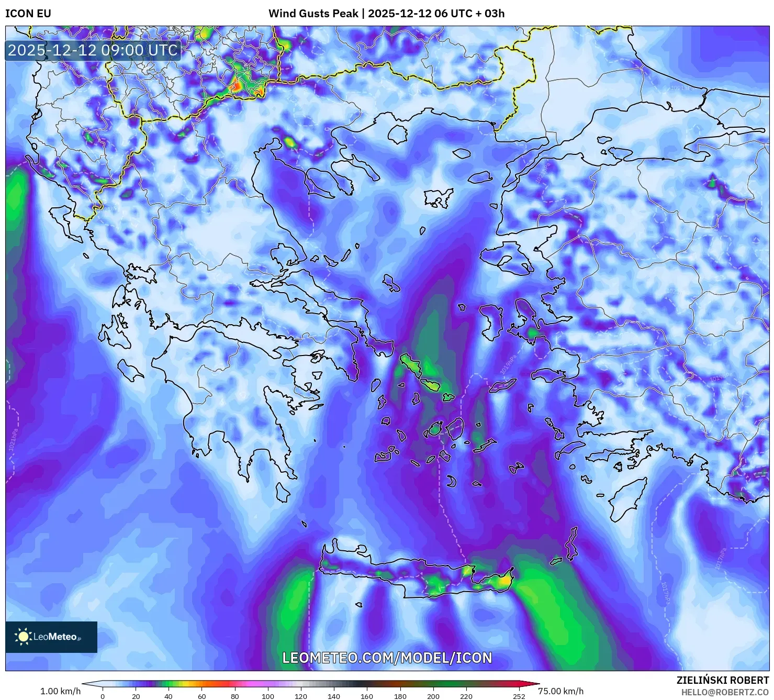The width and height of the screenshot is (774, 700).
Task: Click the HELLO@ROBERTZ.CO email address
Action: 725,692
